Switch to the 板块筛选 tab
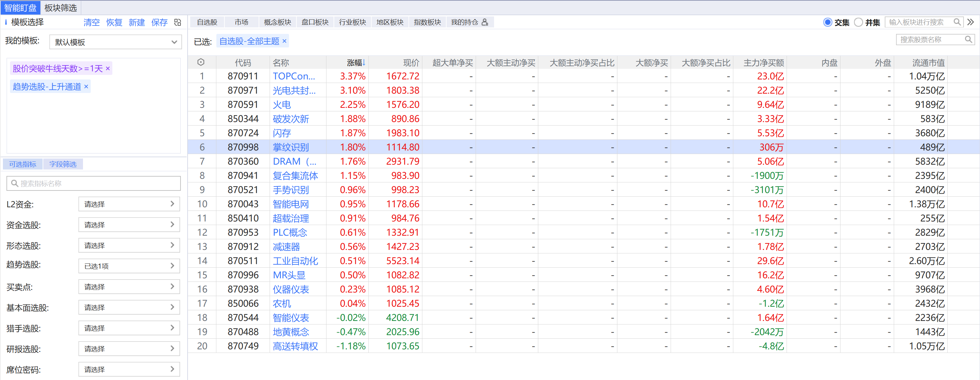 tap(60, 8)
